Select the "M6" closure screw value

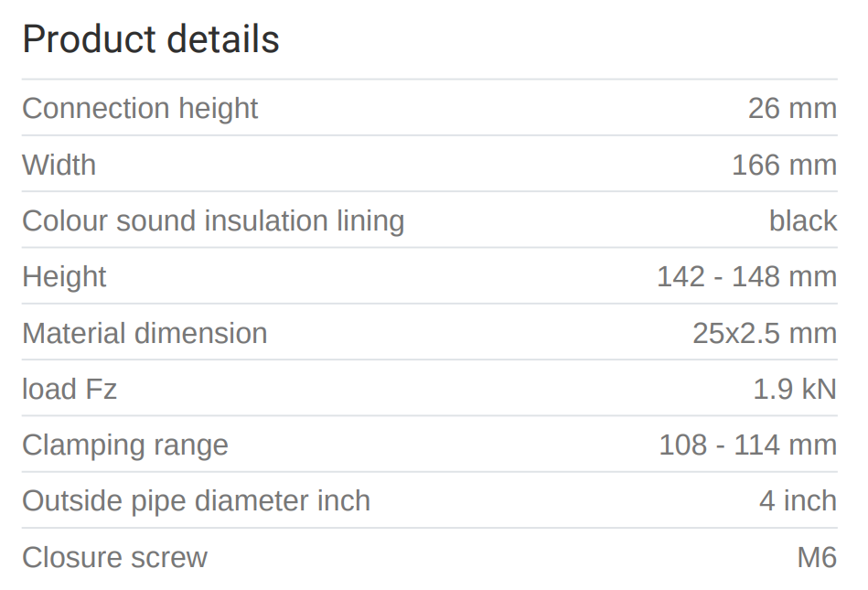817,557
